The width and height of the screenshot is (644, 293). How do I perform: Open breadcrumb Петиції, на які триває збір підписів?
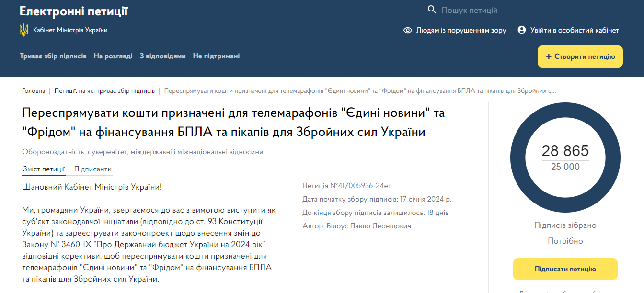[x=104, y=90]
